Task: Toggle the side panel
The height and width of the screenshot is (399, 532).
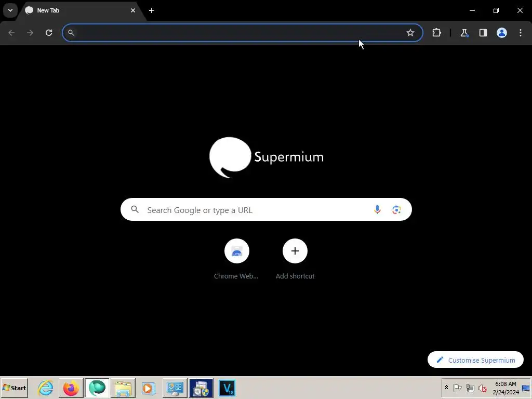Action: [x=483, y=33]
